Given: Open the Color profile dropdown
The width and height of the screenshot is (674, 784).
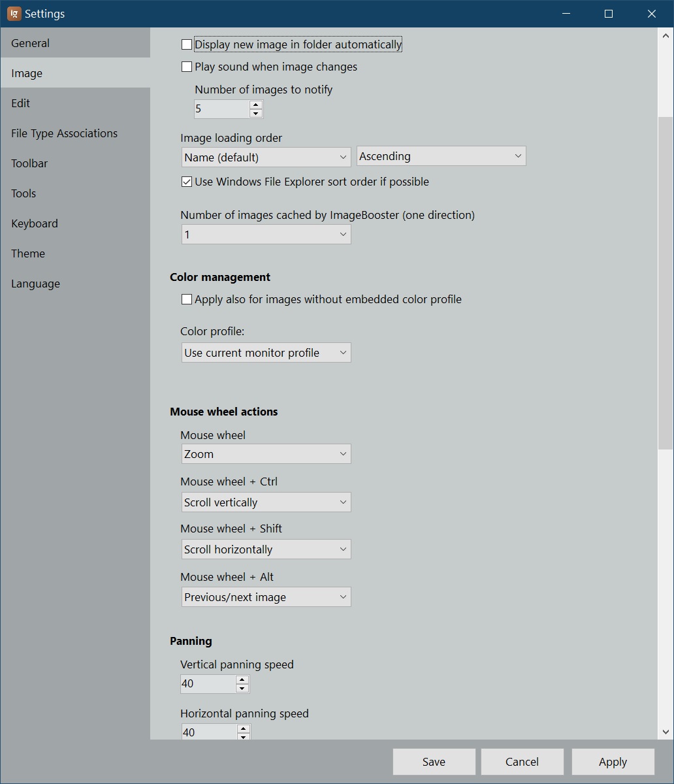Looking at the screenshot, I should [266, 353].
